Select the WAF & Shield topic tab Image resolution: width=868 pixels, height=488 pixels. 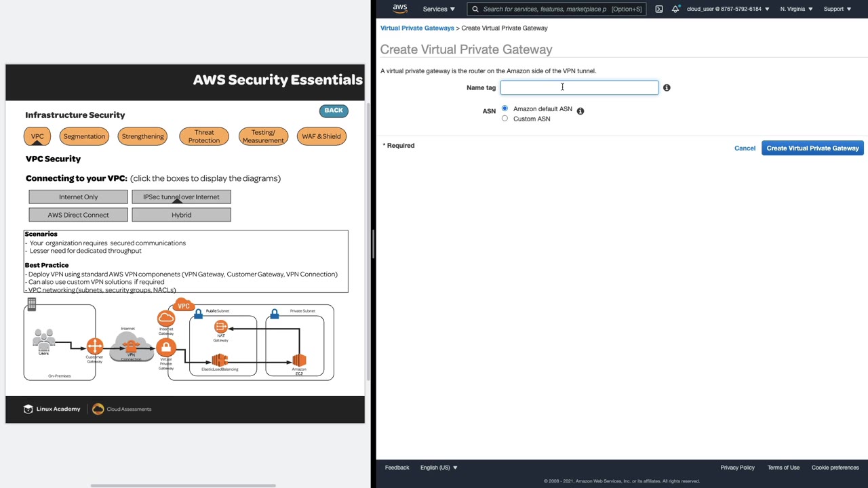coord(321,136)
